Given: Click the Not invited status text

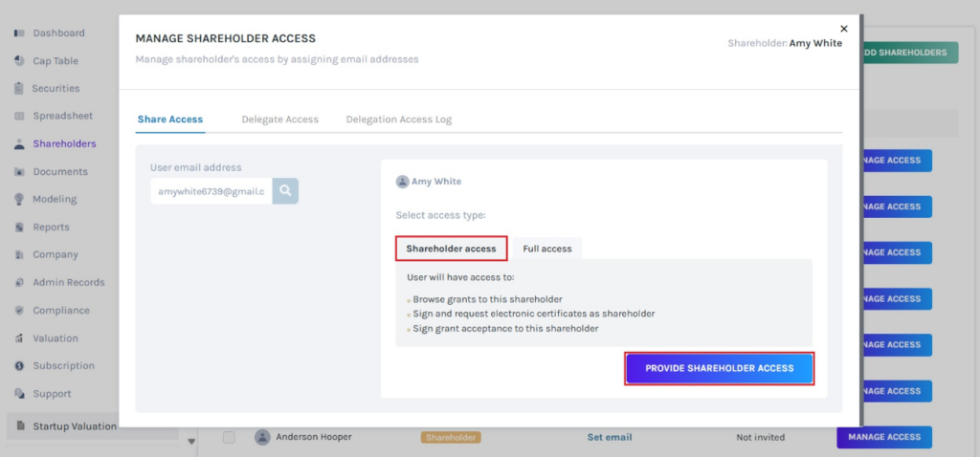Looking at the screenshot, I should click(761, 437).
